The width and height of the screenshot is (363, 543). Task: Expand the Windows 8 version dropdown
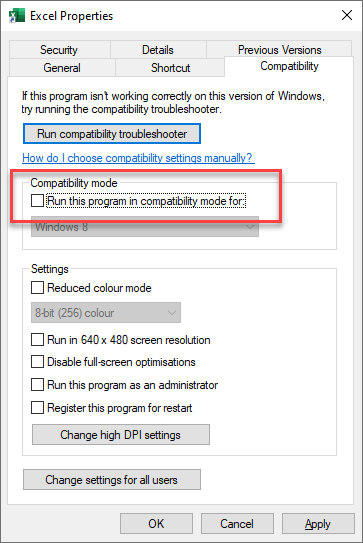click(145, 227)
